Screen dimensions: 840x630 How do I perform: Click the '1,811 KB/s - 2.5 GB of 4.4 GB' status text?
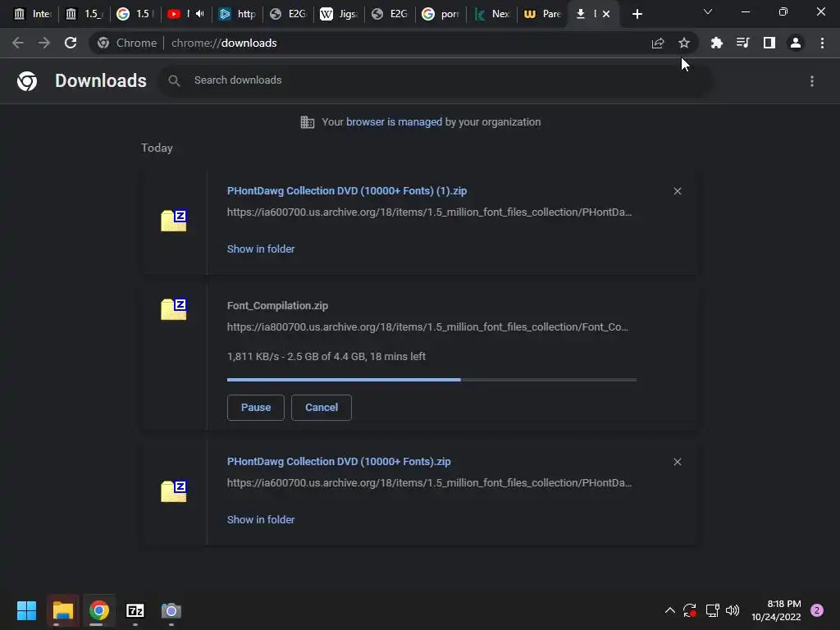point(326,357)
